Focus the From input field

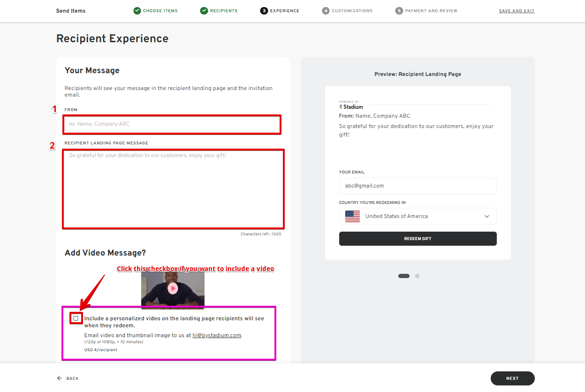click(x=172, y=124)
